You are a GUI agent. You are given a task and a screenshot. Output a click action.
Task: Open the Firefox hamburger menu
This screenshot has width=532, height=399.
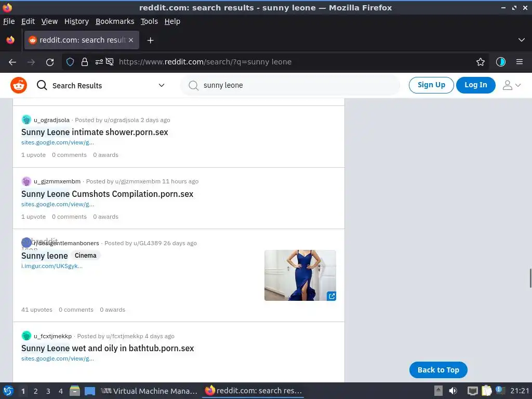click(520, 62)
